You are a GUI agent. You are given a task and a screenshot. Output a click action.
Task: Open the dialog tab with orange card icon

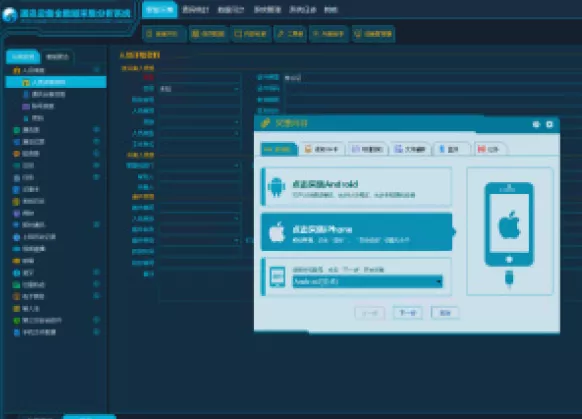click(322, 149)
